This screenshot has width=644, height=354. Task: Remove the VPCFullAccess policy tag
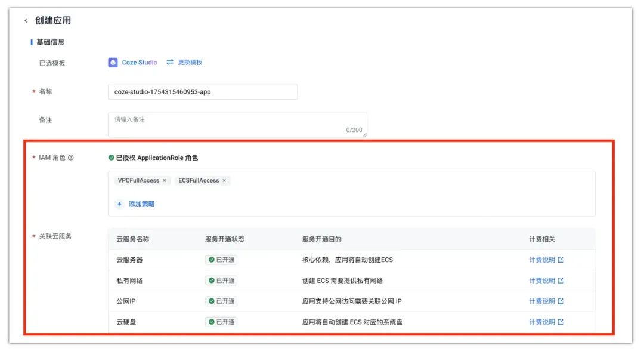tap(165, 181)
